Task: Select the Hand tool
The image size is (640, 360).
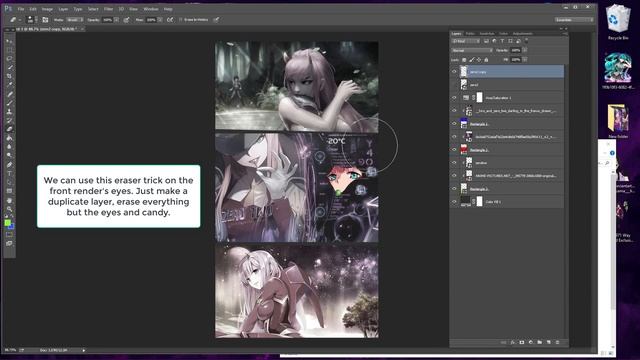Action: 9,200
